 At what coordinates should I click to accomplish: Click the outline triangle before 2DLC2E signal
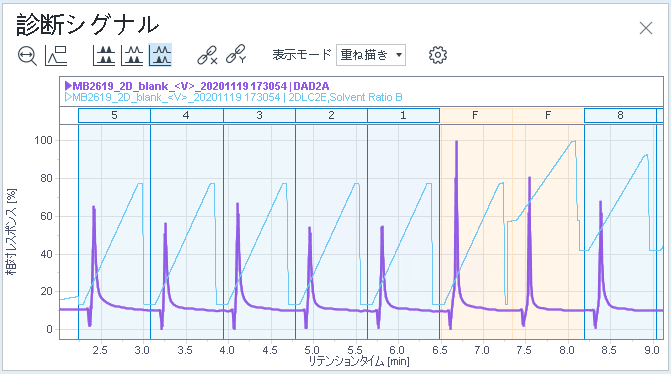[68, 97]
